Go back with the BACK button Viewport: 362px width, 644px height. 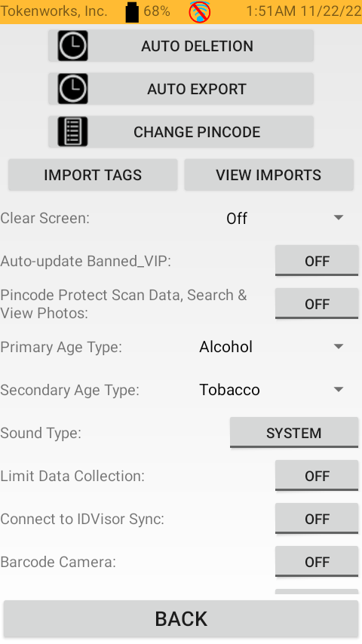tap(181, 619)
